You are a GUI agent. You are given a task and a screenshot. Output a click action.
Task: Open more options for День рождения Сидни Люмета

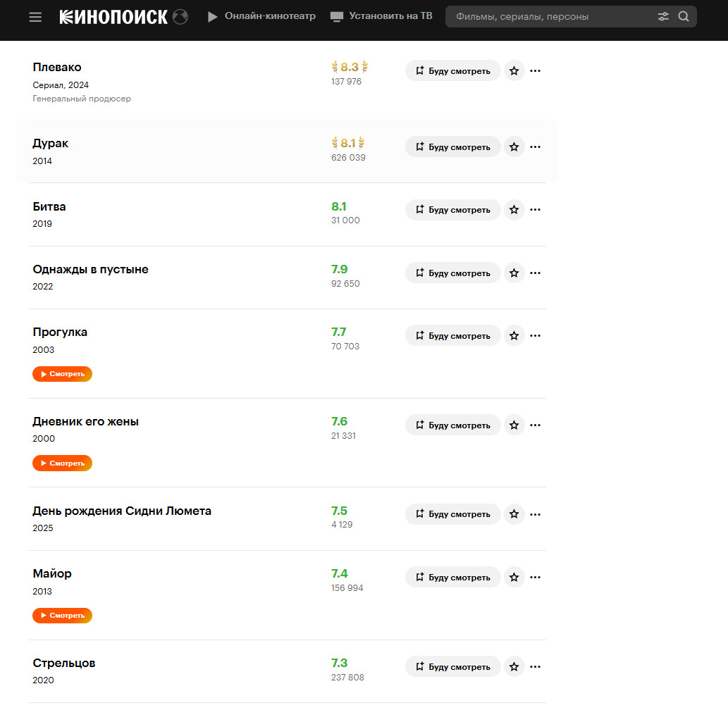click(536, 514)
